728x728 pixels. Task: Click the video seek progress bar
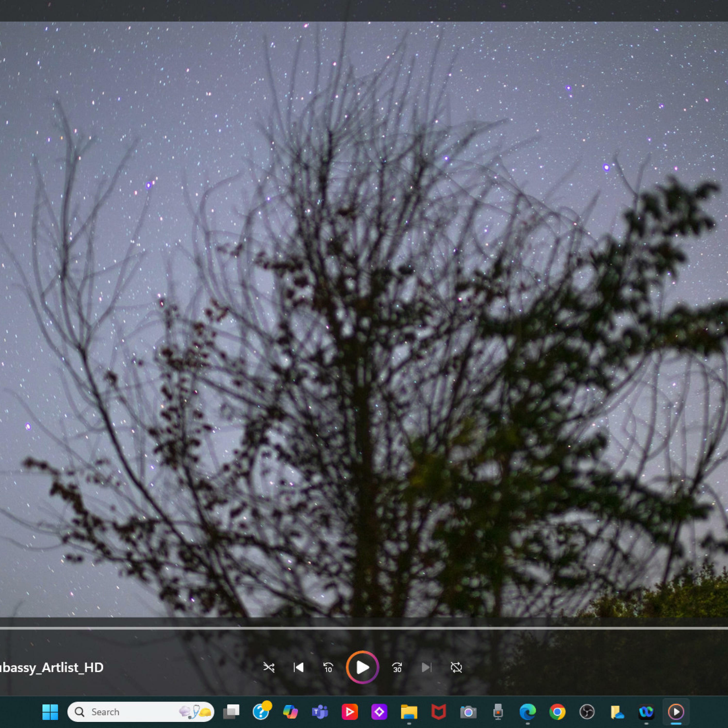[364, 628]
